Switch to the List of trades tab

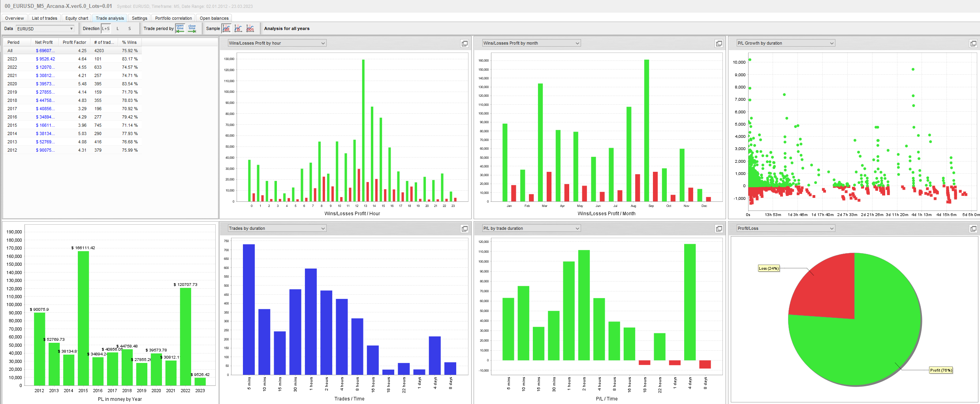44,18
